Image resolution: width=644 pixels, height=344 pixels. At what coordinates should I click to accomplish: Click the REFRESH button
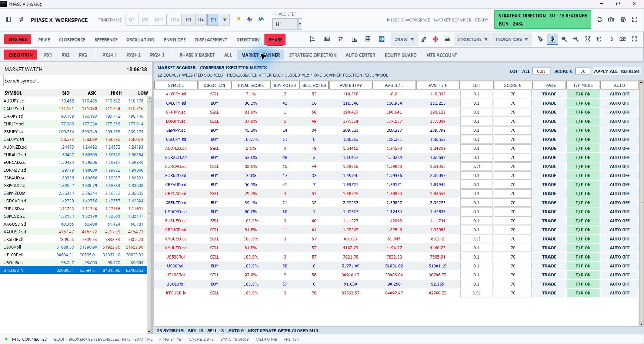[x=630, y=71]
